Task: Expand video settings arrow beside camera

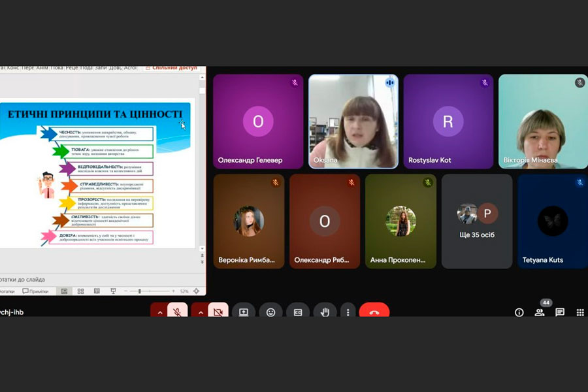Action: [x=200, y=312]
